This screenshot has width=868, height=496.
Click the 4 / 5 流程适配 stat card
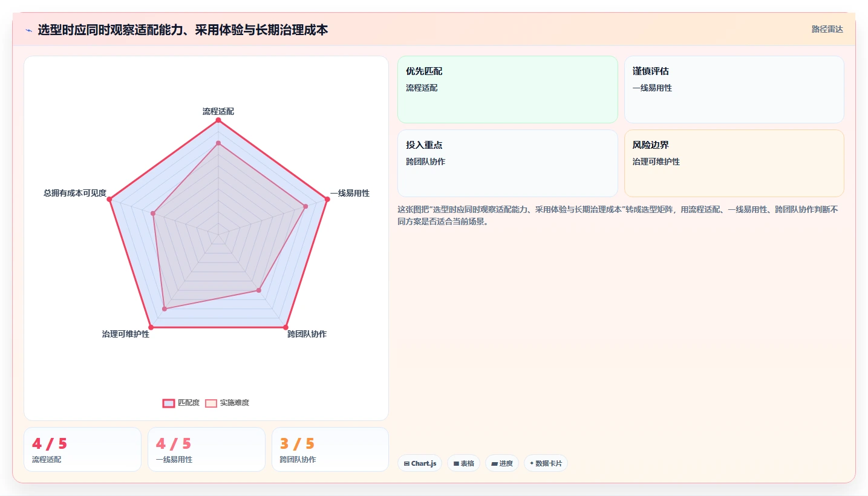[x=82, y=449]
